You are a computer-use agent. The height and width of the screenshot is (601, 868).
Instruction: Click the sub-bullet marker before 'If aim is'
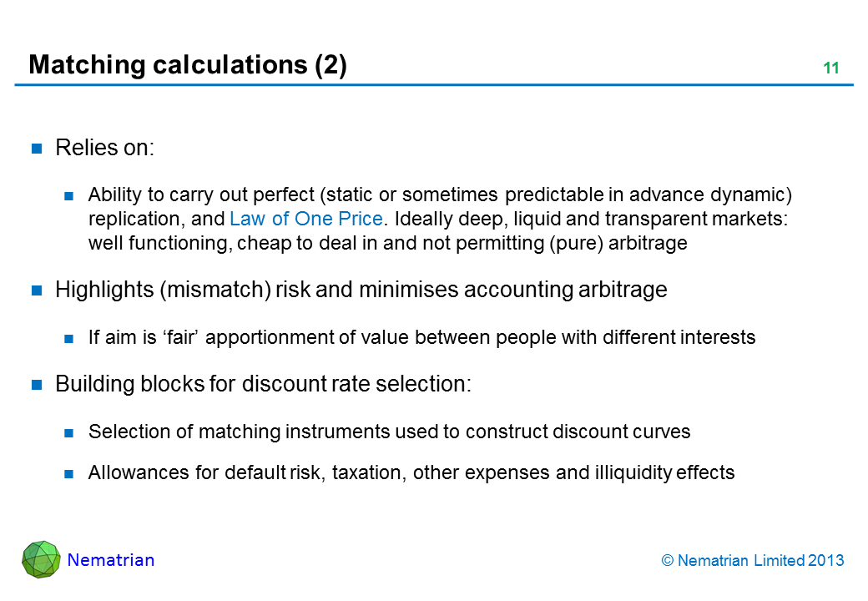point(71,338)
